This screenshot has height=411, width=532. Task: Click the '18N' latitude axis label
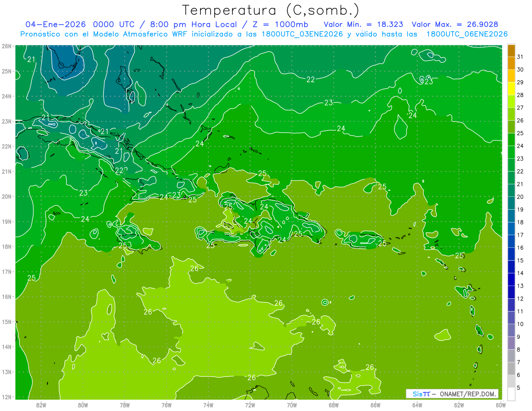point(7,247)
